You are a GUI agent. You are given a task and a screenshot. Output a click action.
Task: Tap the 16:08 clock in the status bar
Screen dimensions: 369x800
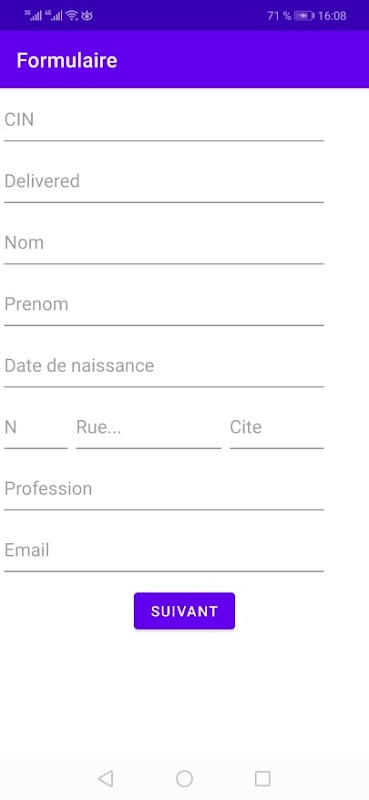(x=332, y=16)
